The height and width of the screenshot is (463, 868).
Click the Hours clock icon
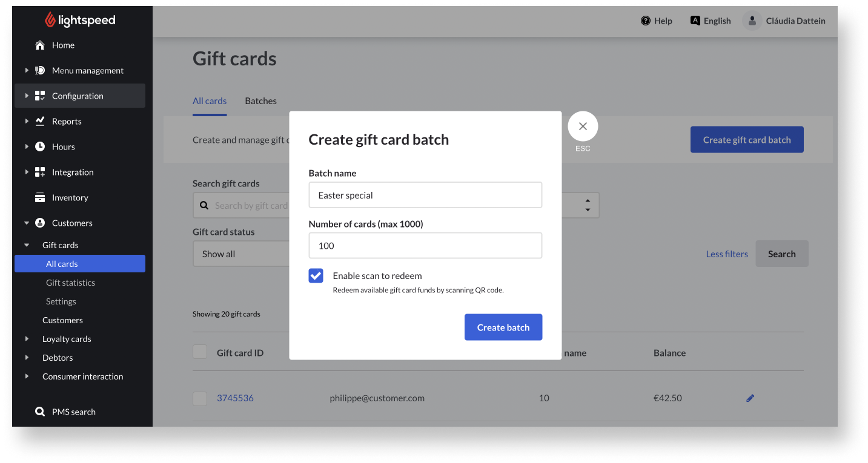40,146
